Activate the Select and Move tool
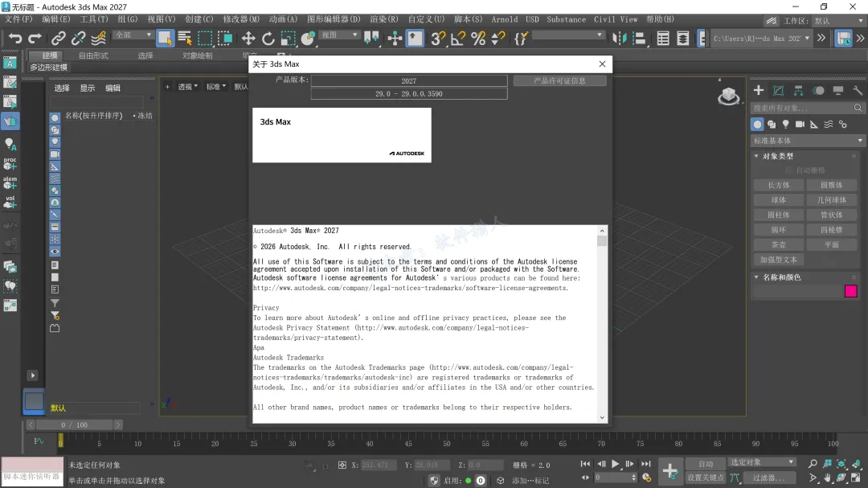The height and width of the screenshot is (488, 868). coord(248,39)
